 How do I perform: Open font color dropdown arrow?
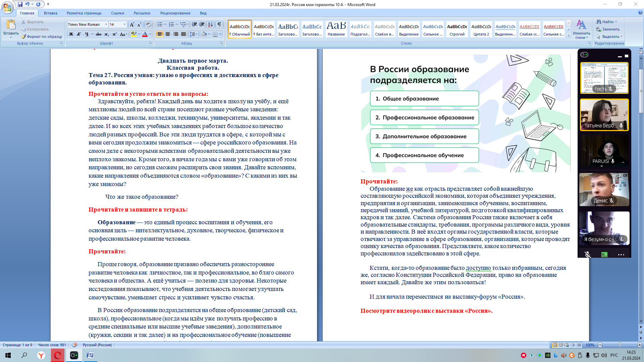pos(150,34)
